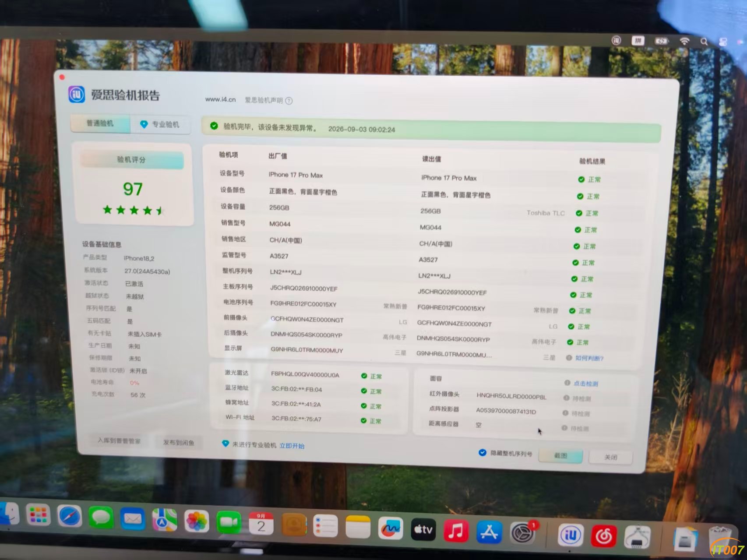
Task: Click the 充电次数 value 56 次
Action: coord(137,395)
